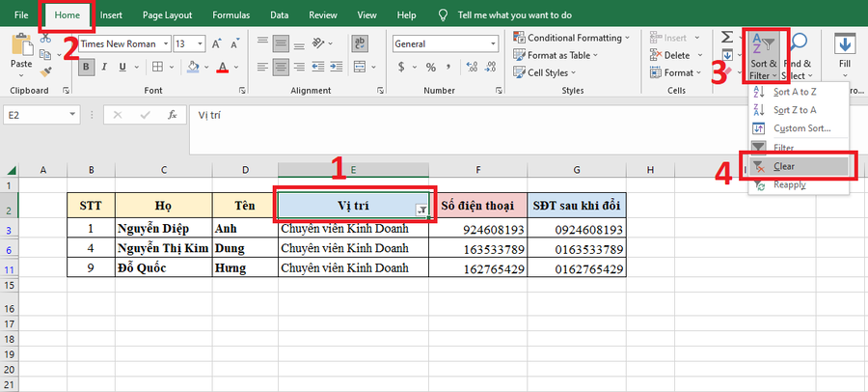868x392 pixels.
Task: Click the Increase Indent icon
Action: point(335,67)
